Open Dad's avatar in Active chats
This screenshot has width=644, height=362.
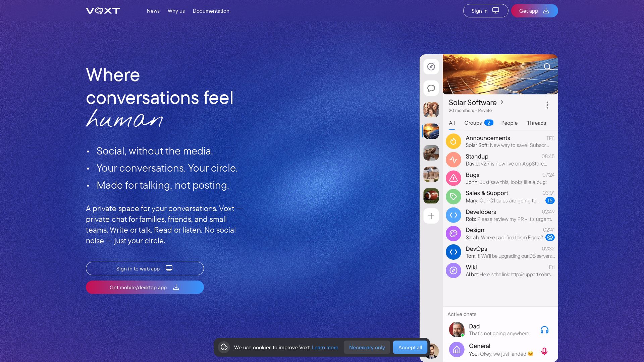point(457,330)
